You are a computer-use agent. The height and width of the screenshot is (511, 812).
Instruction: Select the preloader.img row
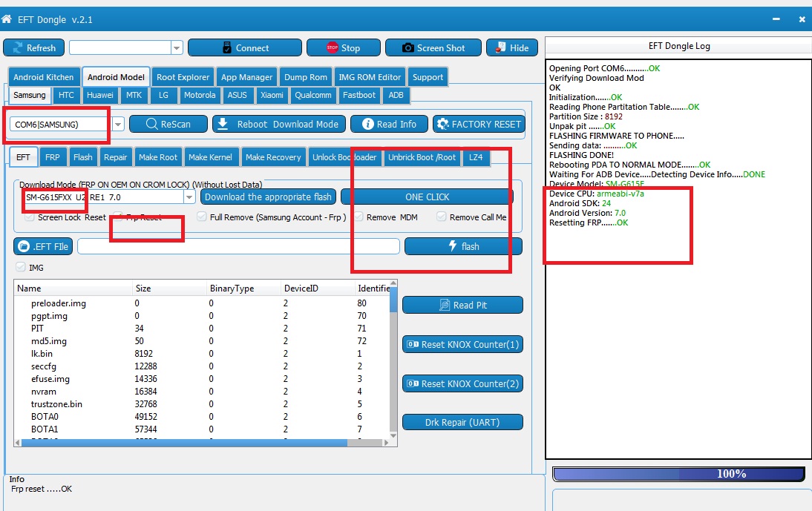pos(202,303)
